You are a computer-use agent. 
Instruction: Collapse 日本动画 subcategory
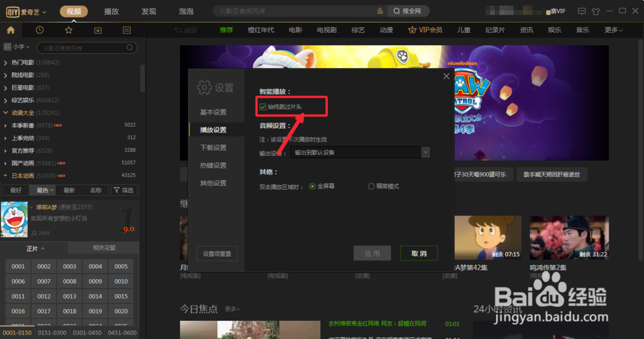[x=5, y=176]
